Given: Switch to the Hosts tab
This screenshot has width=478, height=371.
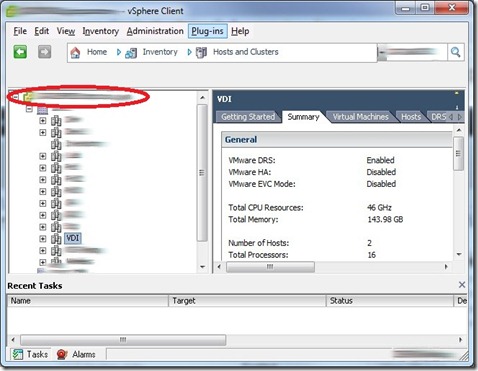Looking at the screenshot, I should [x=411, y=117].
